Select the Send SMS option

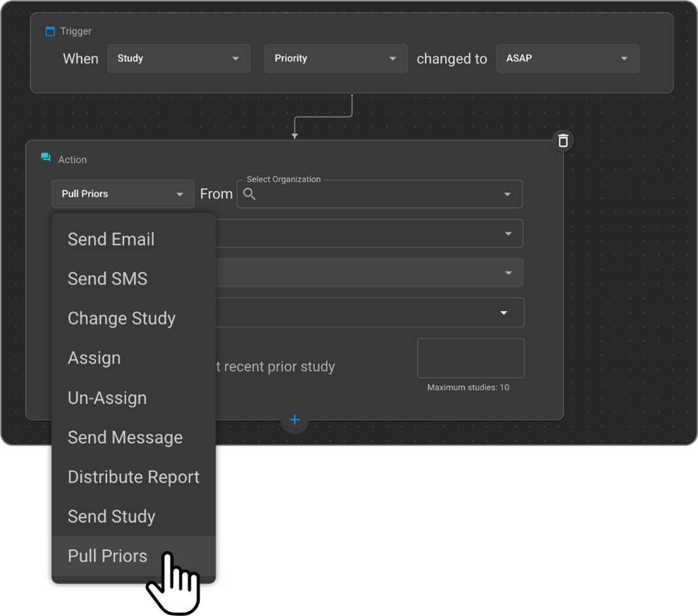pos(108,279)
